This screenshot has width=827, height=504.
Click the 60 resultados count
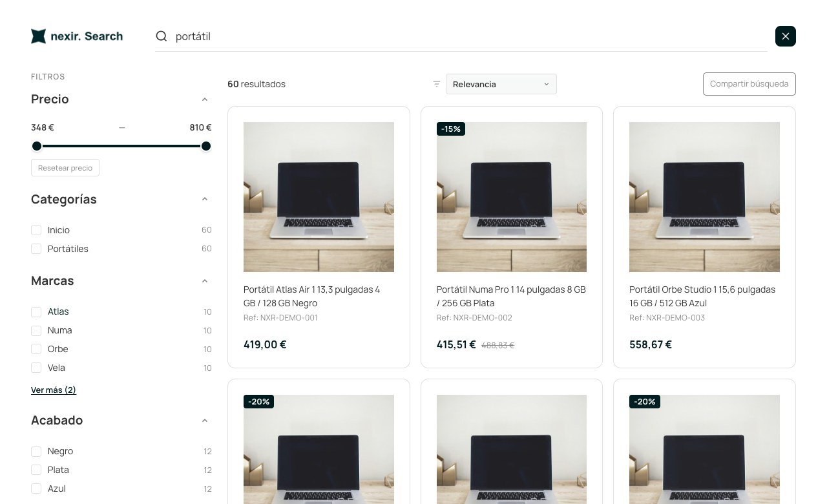(256, 84)
